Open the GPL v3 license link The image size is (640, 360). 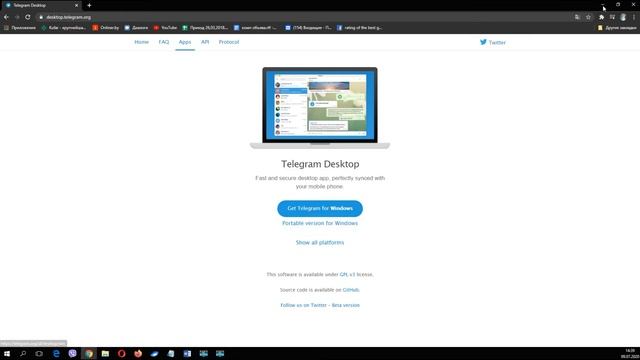(347, 274)
